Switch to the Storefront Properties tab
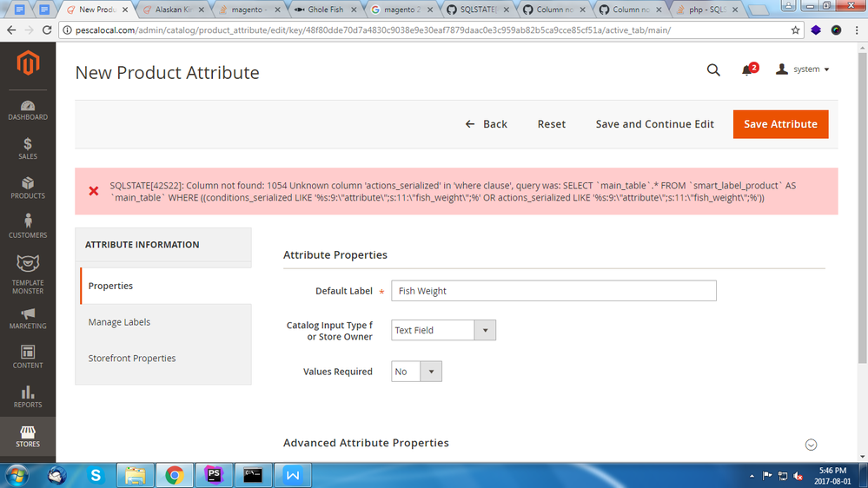The height and width of the screenshot is (488, 868). pyautogui.click(x=132, y=358)
